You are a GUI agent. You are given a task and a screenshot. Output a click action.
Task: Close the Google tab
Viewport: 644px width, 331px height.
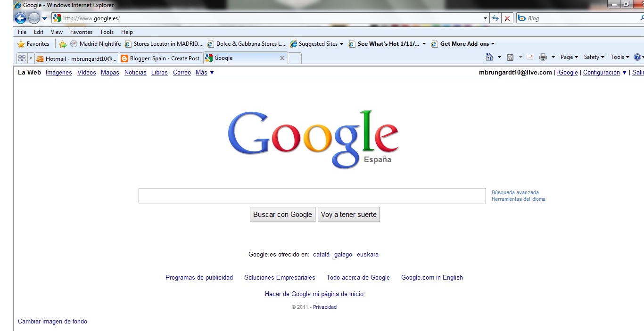click(282, 58)
